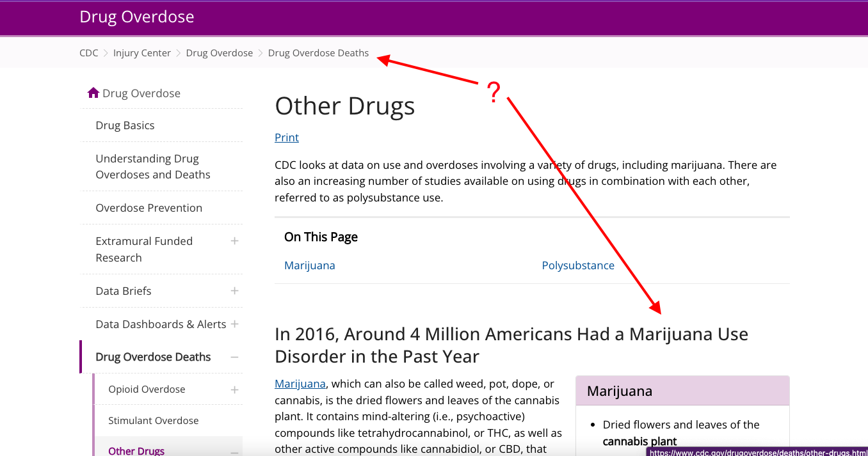
Task: Open the Print link
Action: (287, 138)
